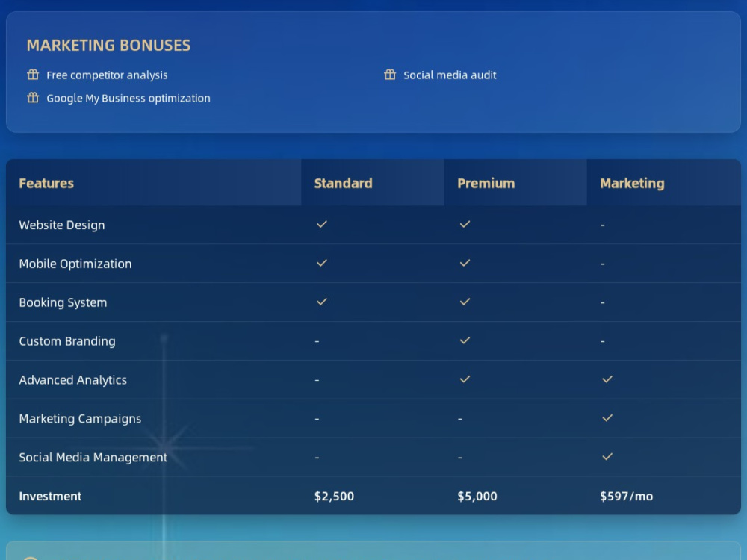Click gift icon beside Social media audit
The image size is (747, 560).
(390, 74)
